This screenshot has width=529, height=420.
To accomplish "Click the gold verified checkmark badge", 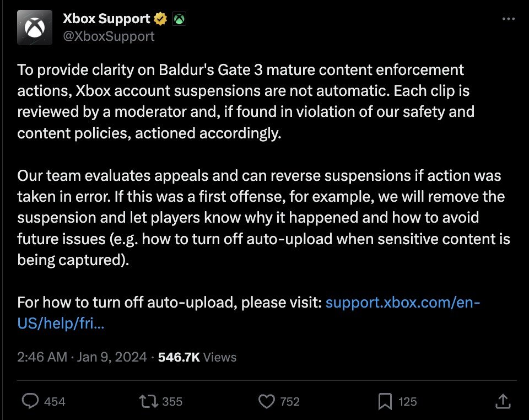I will coord(160,19).
